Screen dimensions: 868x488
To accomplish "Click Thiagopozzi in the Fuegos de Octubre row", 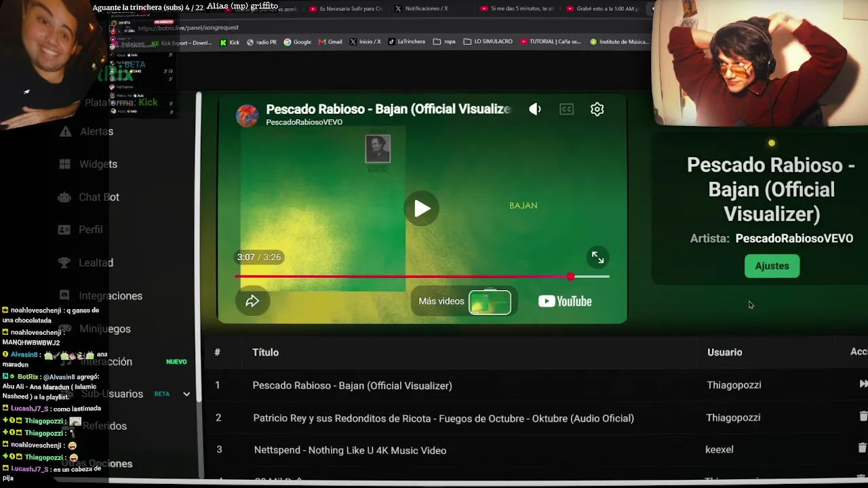I will tap(733, 418).
